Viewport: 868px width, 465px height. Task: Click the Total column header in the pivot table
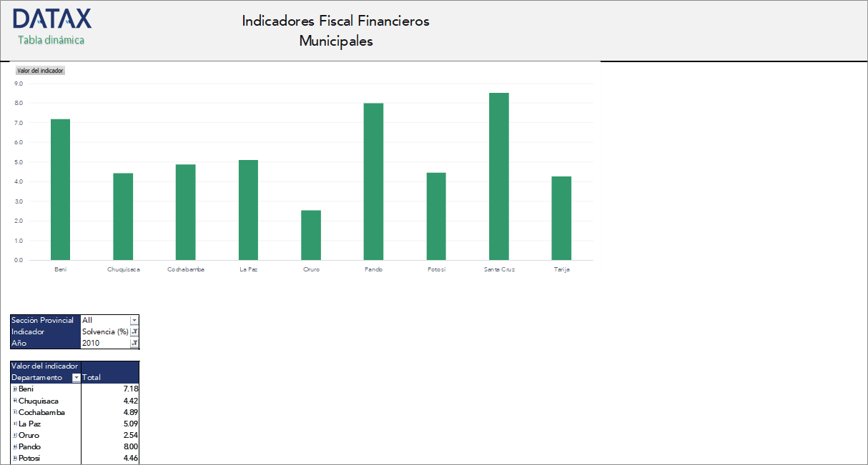coord(92,377)
